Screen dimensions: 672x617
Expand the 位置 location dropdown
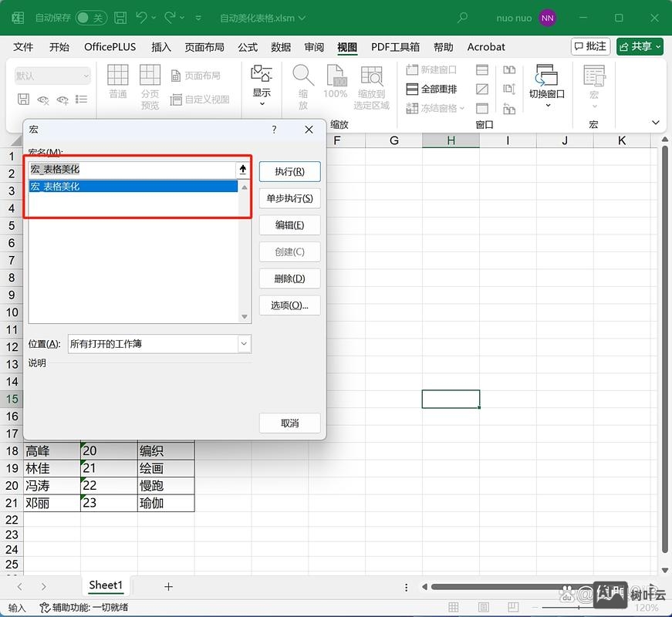pos(244,344)
